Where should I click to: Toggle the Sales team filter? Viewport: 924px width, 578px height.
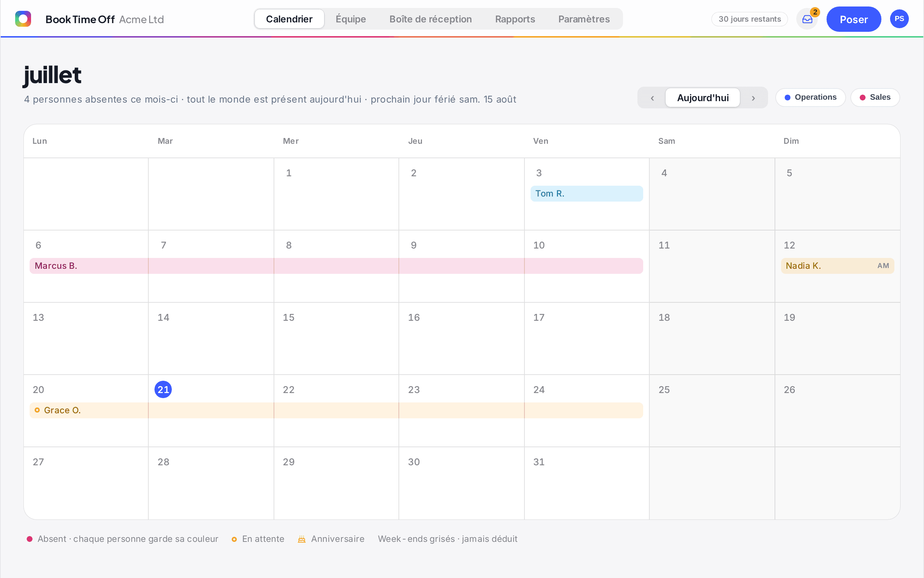[875, 98]
